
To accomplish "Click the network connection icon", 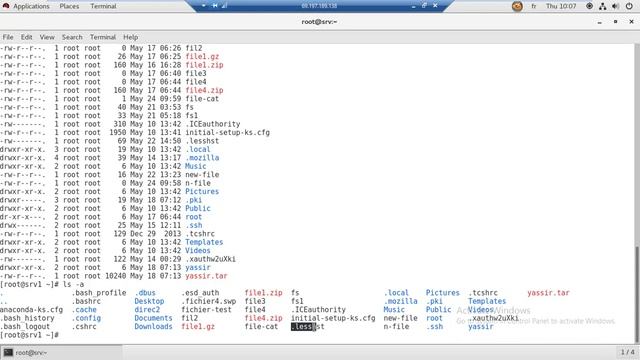I will 603,6.
